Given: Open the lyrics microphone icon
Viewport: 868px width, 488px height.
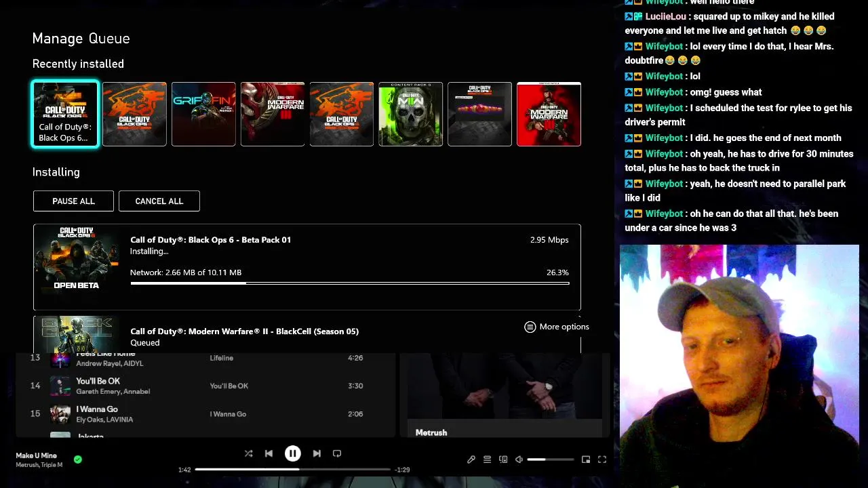Looking at the screenshot, I should click(x=471, y=460).
